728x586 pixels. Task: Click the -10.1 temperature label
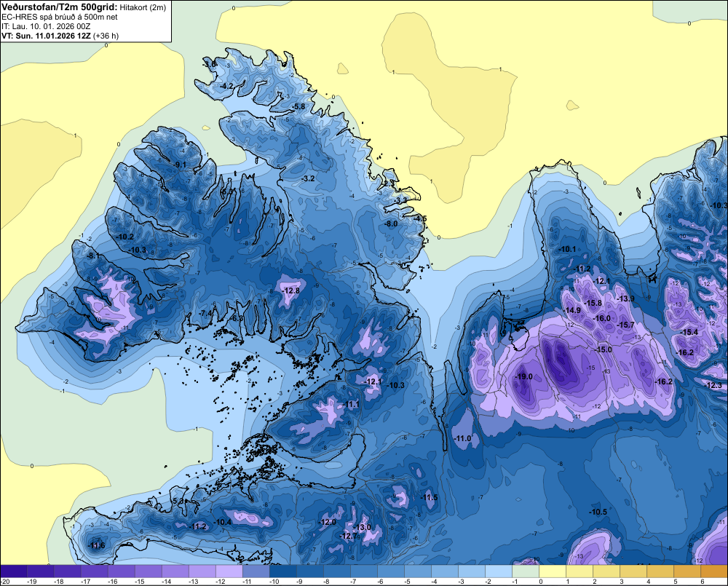(x=567, y=249)
